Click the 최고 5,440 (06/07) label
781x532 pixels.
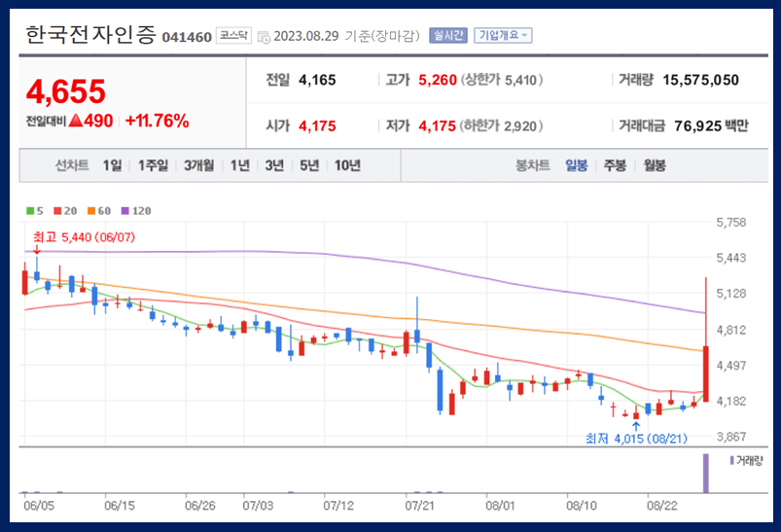pos(85,237)
